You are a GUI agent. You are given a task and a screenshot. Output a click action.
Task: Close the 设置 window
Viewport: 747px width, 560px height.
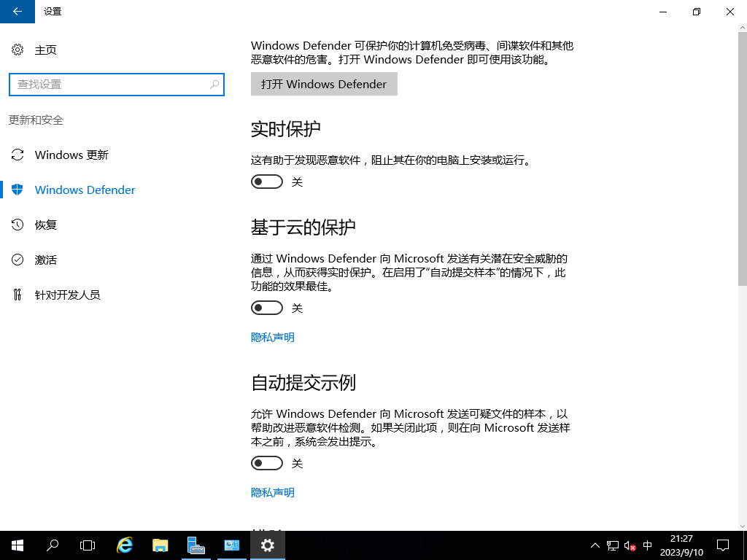729,12
